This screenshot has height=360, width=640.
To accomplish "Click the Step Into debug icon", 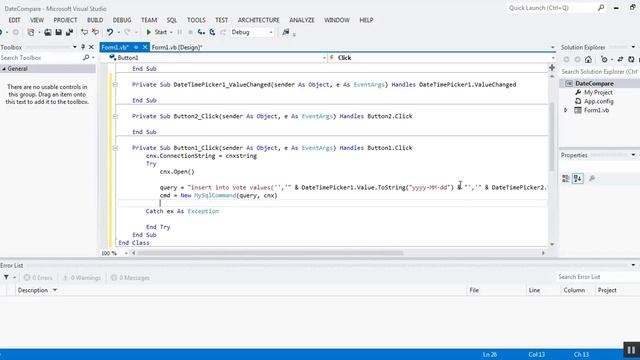I will 201,32.
